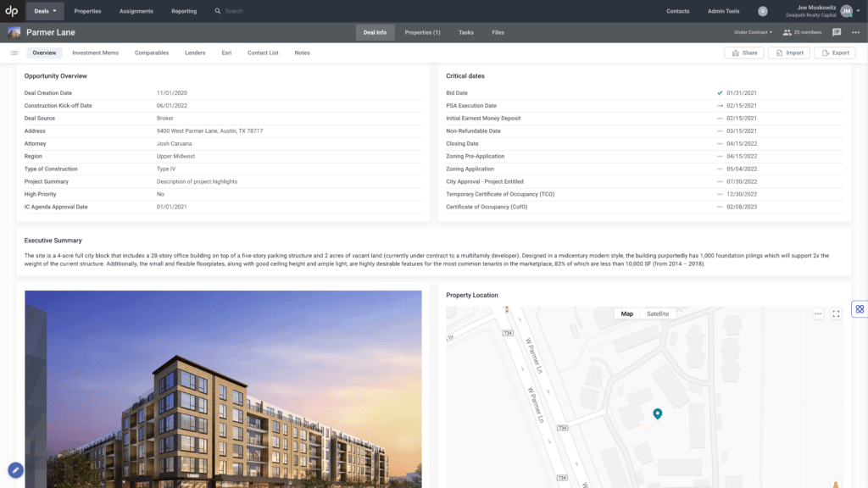Screen dimensions: 868x488
Task: Switch to the Tasks tab
Action: [x=465, y=33]
